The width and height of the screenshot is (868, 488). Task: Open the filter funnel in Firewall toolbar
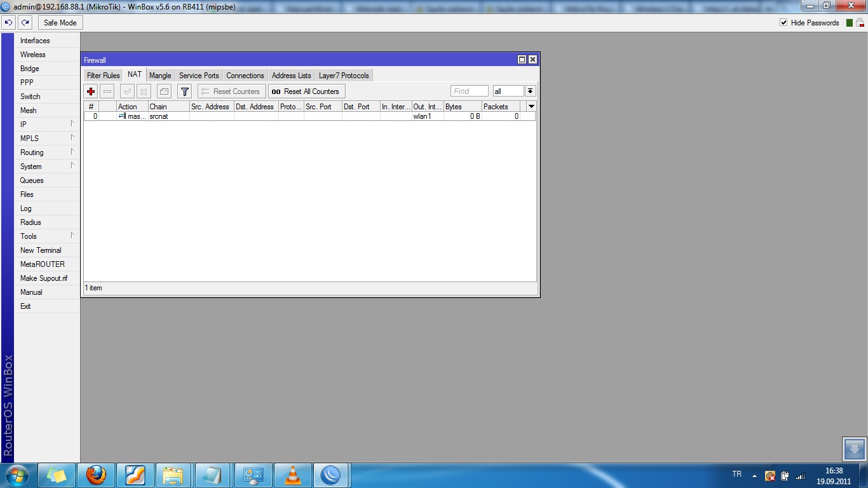click(184, 91)
